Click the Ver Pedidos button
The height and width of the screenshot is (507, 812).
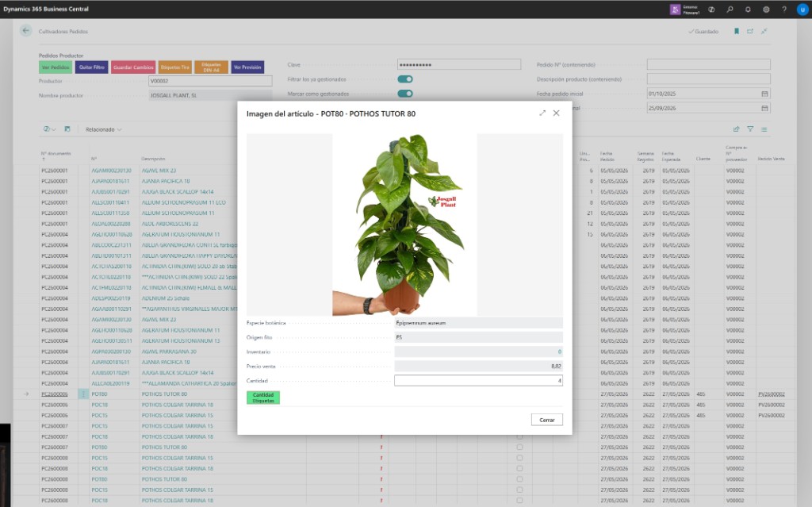56,67
